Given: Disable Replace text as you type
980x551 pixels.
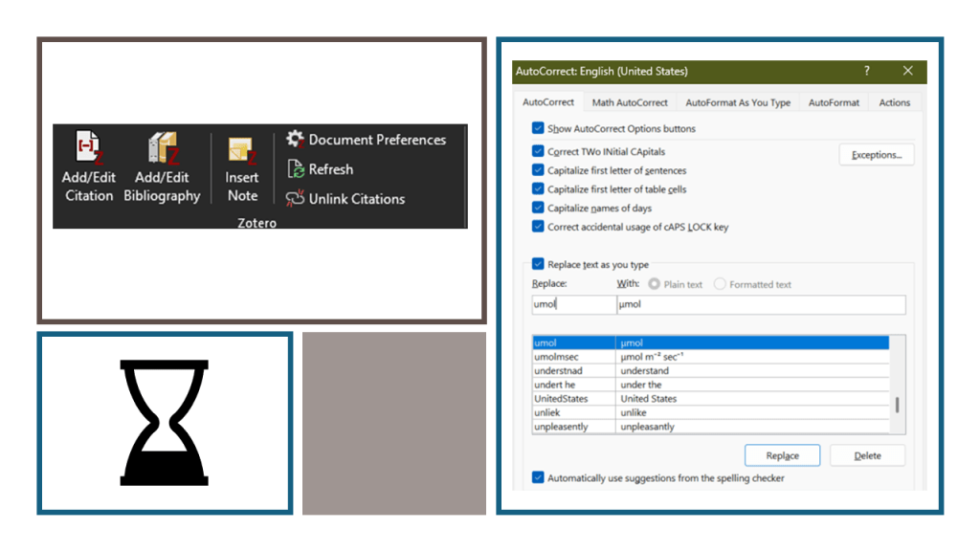Looking at the screenshot, I should (x=538, y=264).
